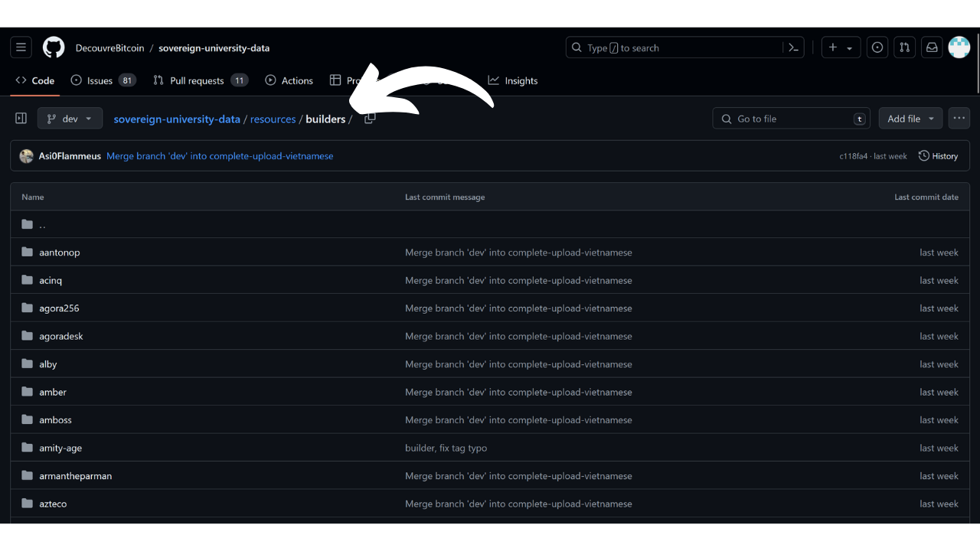
Task: Copy the path with the copy icon
Action: pyautogui.click(x=370, y=119)
